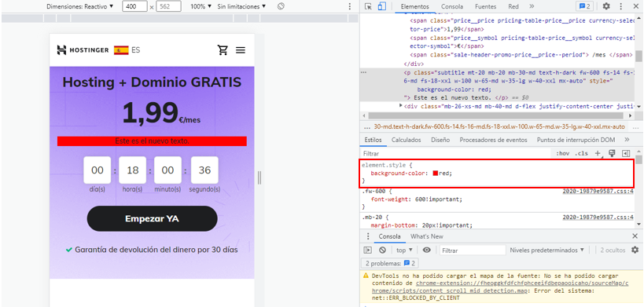The height and width of the screenshot is (307, 644).
Task: Switch to the Elementos tab
Action: point(415,6)
